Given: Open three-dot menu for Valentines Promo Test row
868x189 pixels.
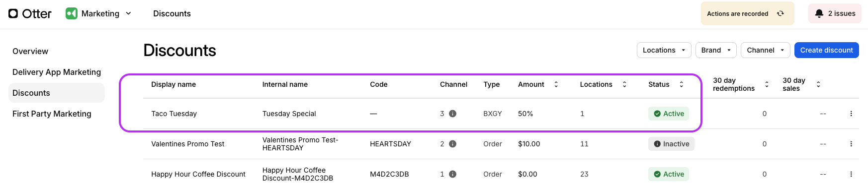Looking at the screenshot, I should [851, 144].
